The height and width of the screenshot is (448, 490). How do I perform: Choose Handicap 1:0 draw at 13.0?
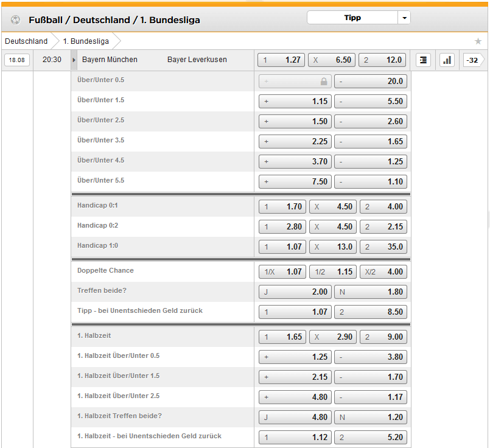click(x=333, y=247)
